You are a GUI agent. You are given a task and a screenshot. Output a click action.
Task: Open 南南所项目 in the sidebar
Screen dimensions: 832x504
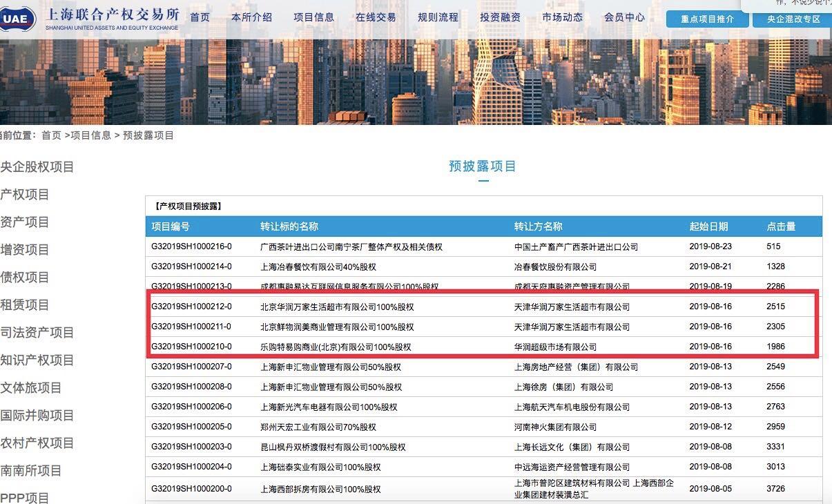[x=31, y=471]
